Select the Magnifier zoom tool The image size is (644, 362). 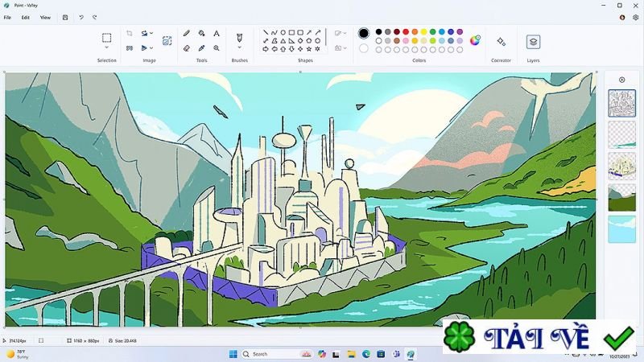(216, 47)
